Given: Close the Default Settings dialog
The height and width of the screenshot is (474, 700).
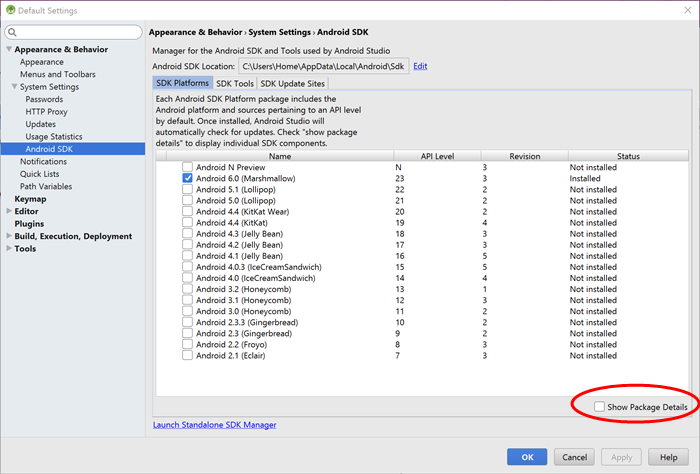Looking at the screenshot, I should click(x=688, y=10).
